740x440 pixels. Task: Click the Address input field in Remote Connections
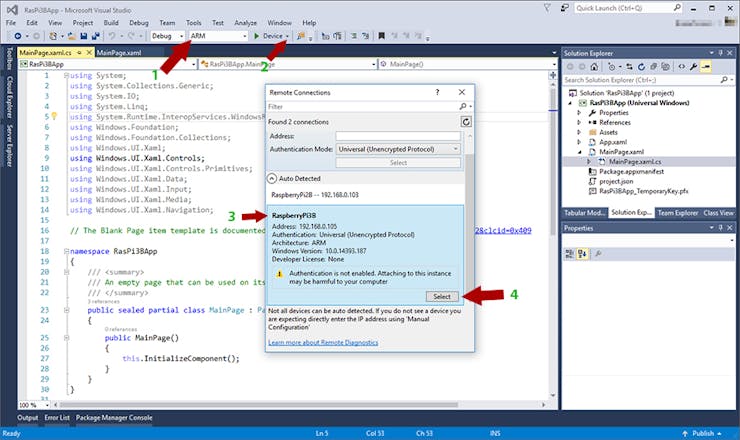click(x=398, y=136)
